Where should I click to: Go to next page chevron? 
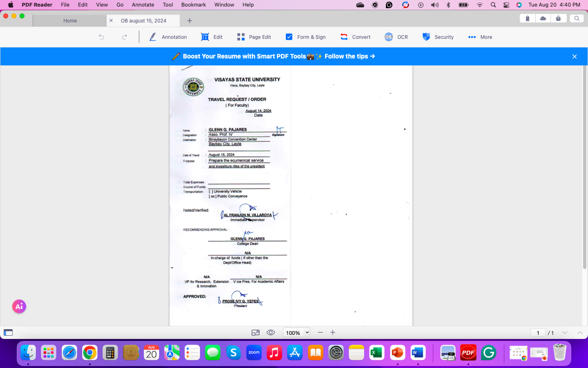565,332
